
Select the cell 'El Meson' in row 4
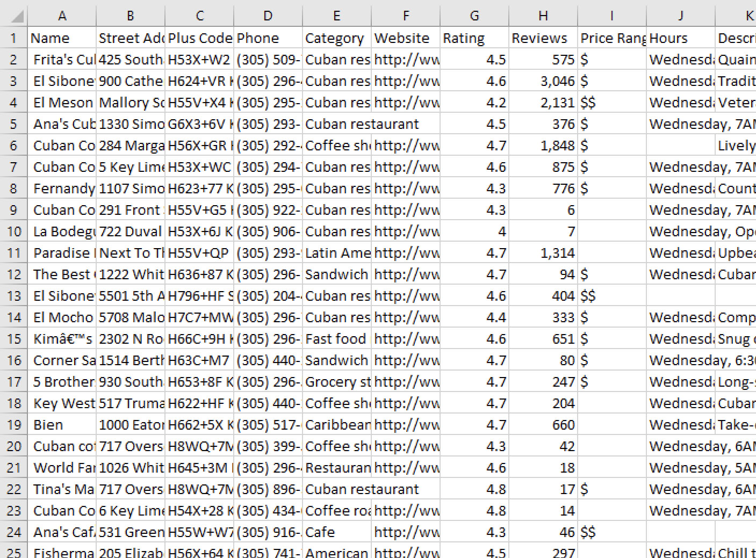coord(62,103)
